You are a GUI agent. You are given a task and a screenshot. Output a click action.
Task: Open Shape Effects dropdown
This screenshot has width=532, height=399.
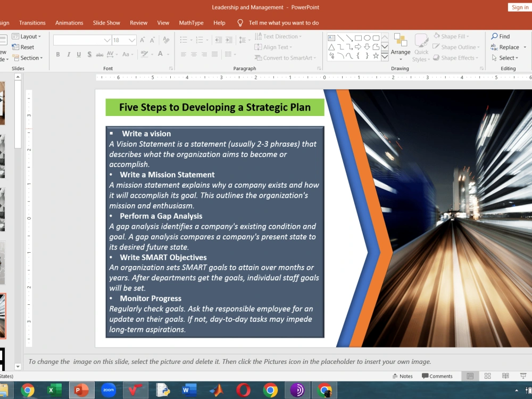(x=455, y=58)
